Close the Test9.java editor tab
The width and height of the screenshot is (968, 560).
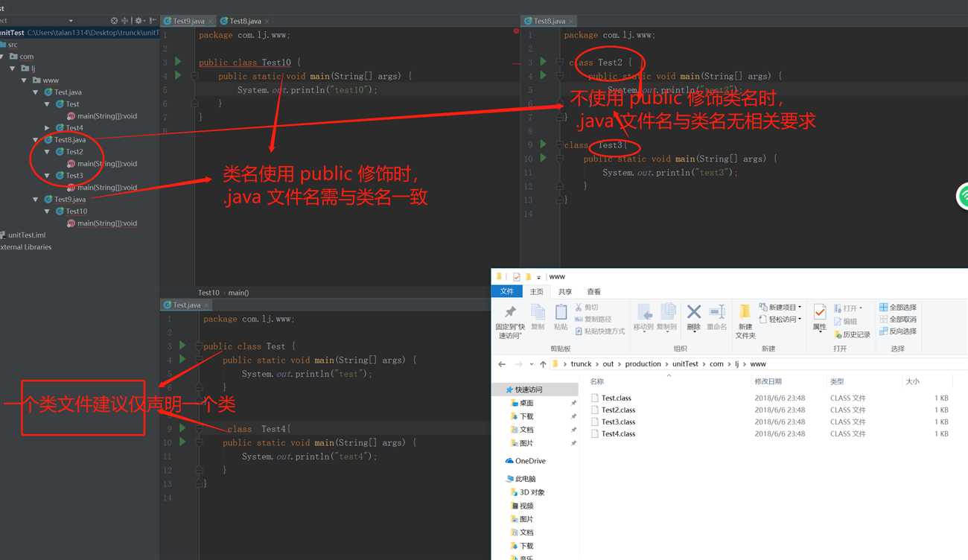(x=211, y=22)
